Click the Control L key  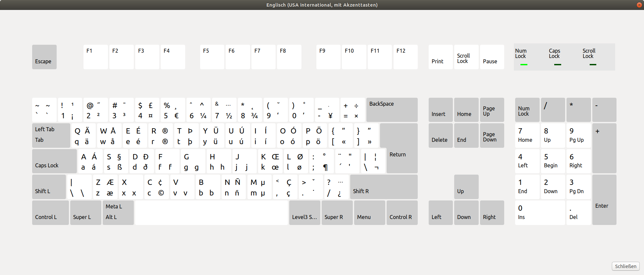click(50, 213)
